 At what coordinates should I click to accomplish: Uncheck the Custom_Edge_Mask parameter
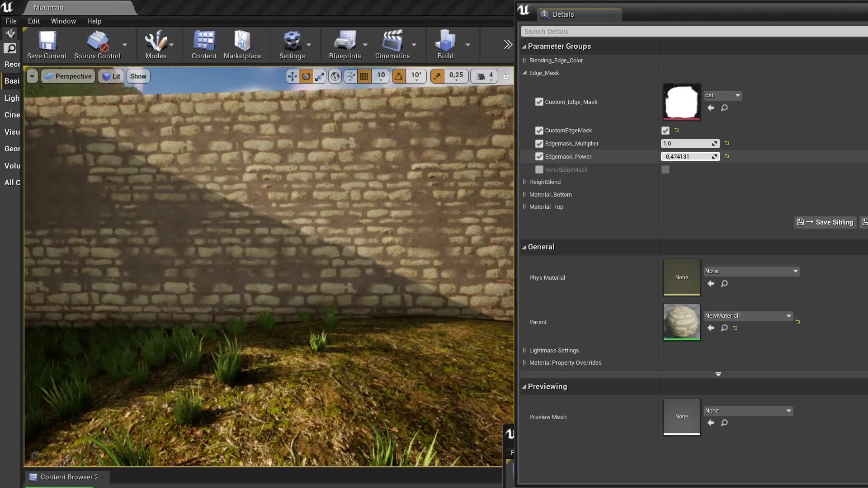tap(539, 102)
